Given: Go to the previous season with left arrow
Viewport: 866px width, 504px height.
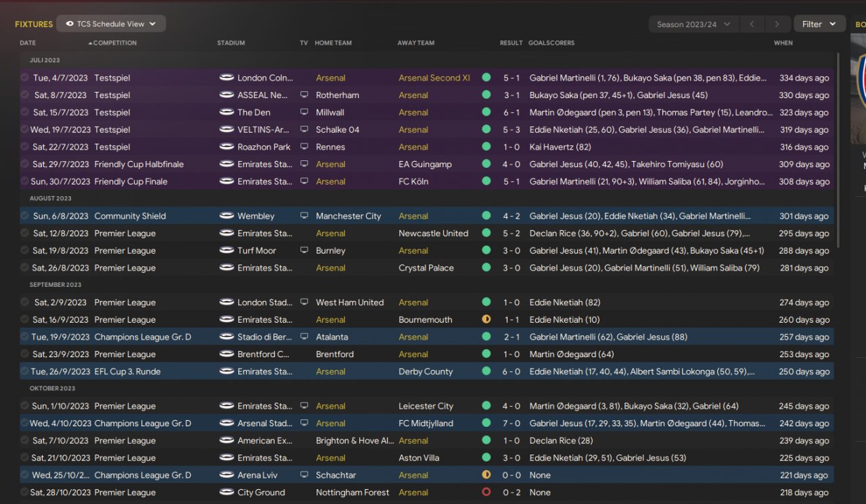Looking at the screenshot, I should (x=752, y=24).
